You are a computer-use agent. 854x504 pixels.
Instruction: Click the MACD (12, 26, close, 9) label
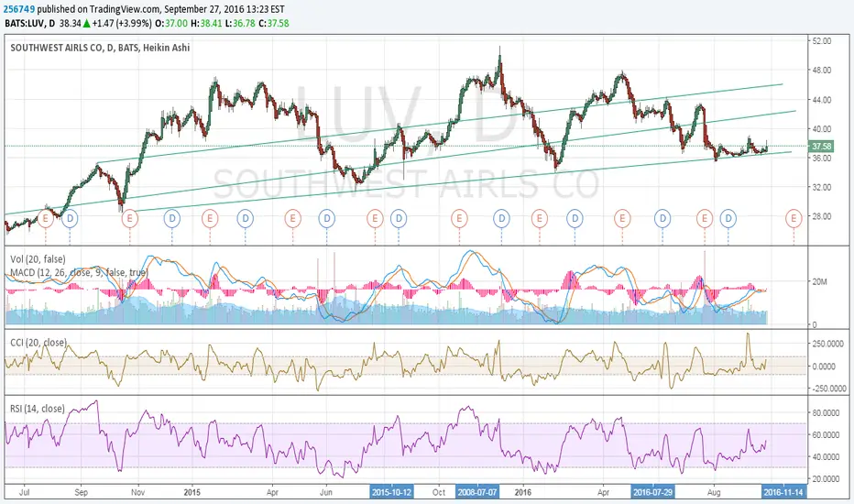point(79,272)
